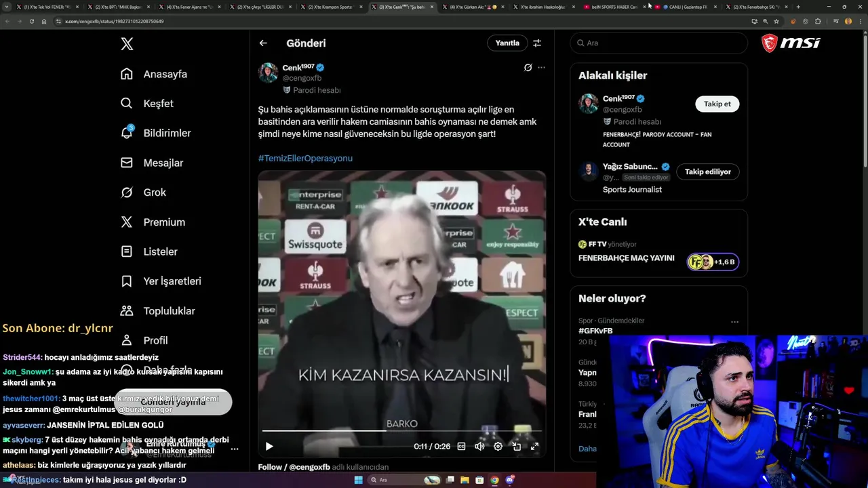Image resolution: width=868 pixels, height=488 pixels.
Task: Open more options for #GFKvFB trend
Action: point(734,322)
